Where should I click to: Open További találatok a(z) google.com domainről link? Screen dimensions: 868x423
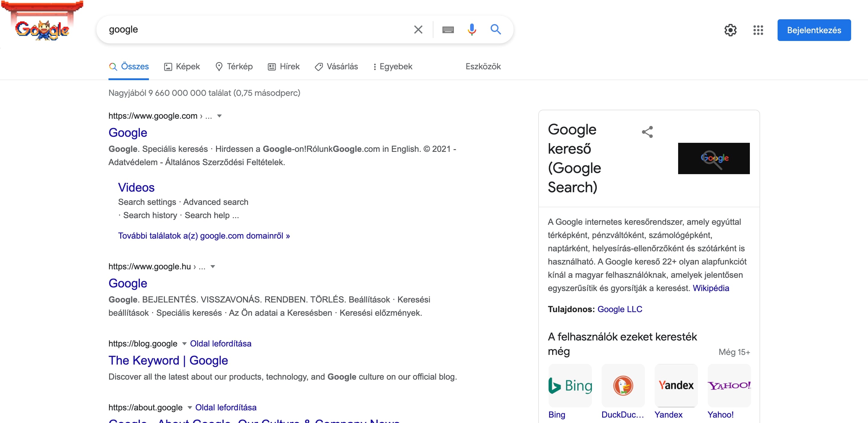(x=204, y=236)
